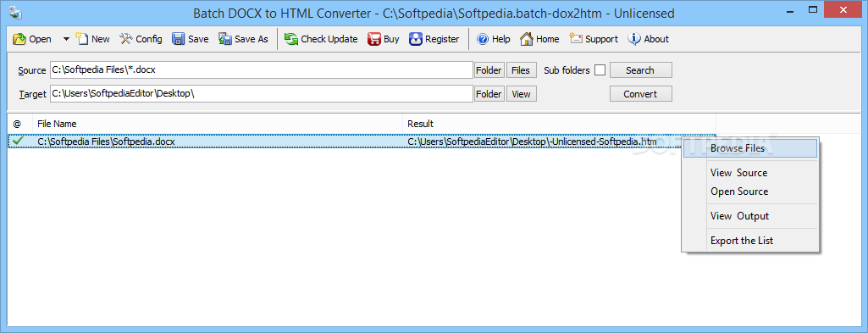The image size is (868, 333).
Task: Choose View Source from context menu
Action: point(750,173)
